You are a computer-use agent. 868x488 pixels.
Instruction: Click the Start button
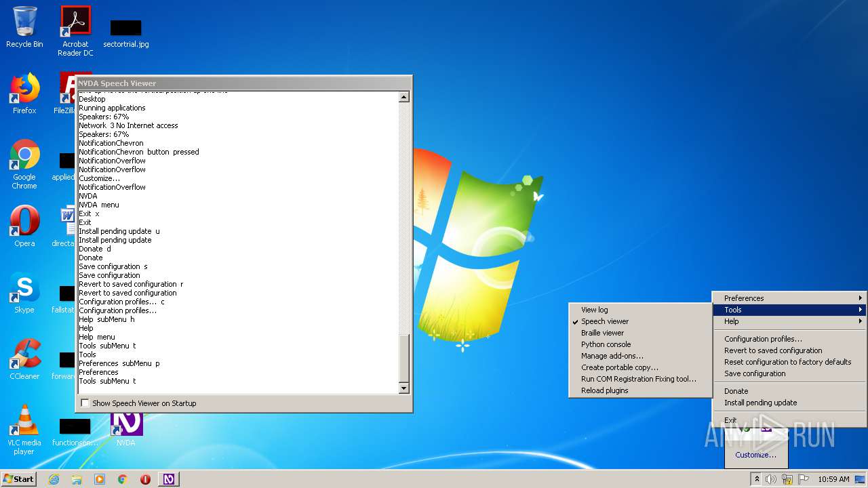tap(18, 479)
